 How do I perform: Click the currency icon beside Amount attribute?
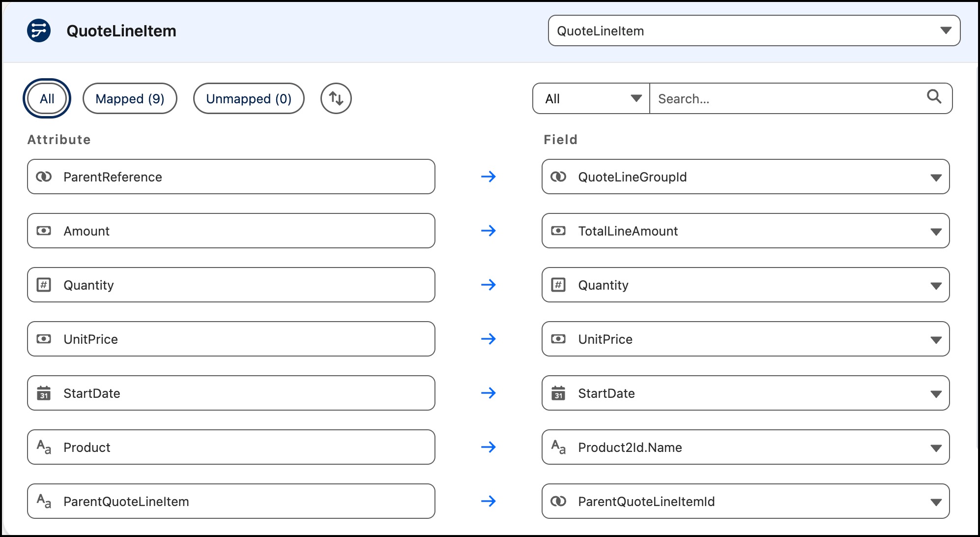tap(44, 231)
